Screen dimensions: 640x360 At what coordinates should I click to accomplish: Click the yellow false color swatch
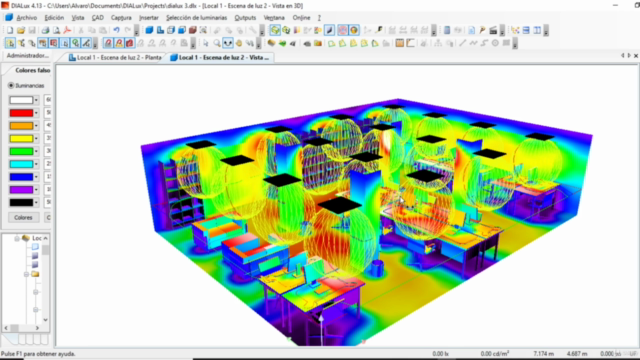click(21, 139)
